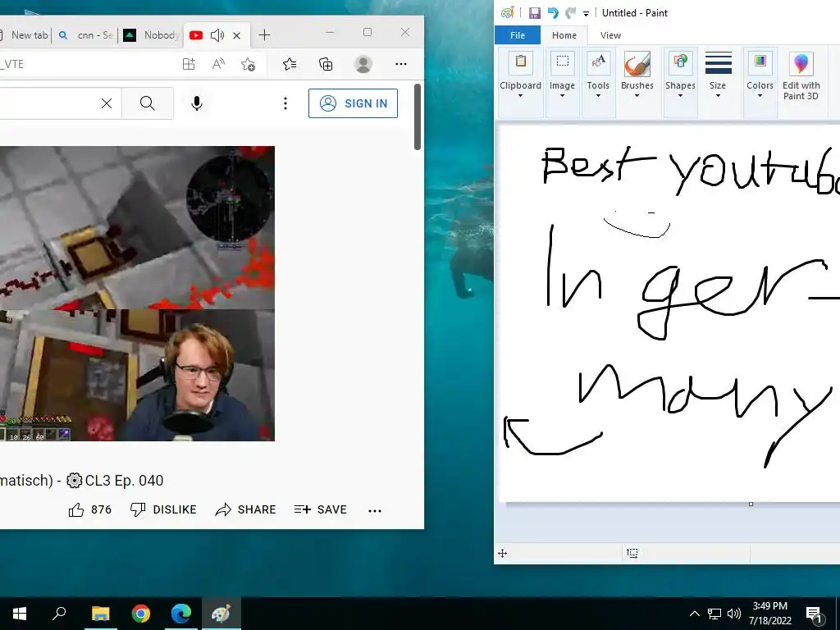840x630 pixels.
Task: Click the Image selection icon in Paint
Action: [x=563, y=62]
